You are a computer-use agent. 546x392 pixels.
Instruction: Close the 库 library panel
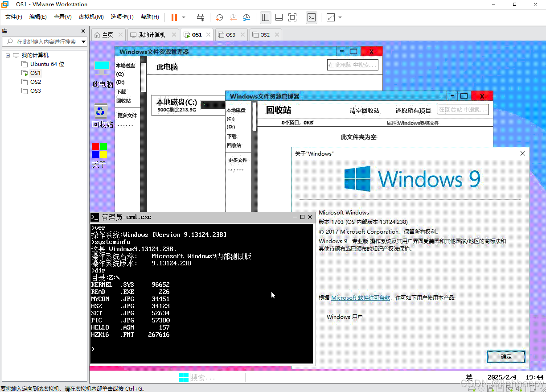click(x=83, y=31)
